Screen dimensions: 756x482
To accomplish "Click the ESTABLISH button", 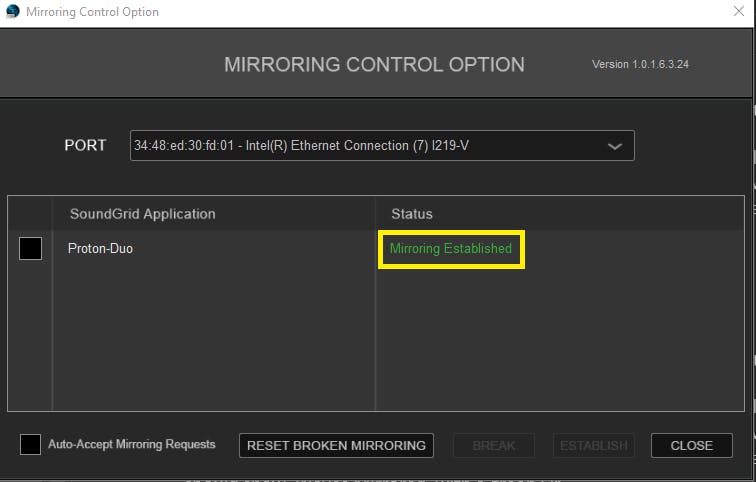I will [594, 445].
